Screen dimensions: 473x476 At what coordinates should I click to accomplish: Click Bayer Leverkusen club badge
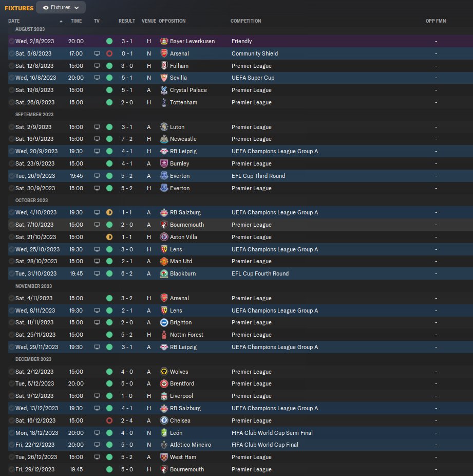164,41
